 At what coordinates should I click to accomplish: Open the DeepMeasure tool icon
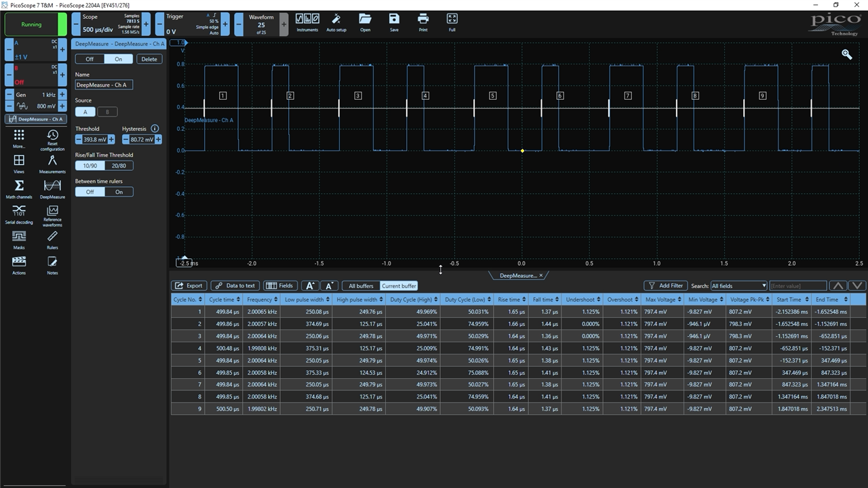[52, 189]
